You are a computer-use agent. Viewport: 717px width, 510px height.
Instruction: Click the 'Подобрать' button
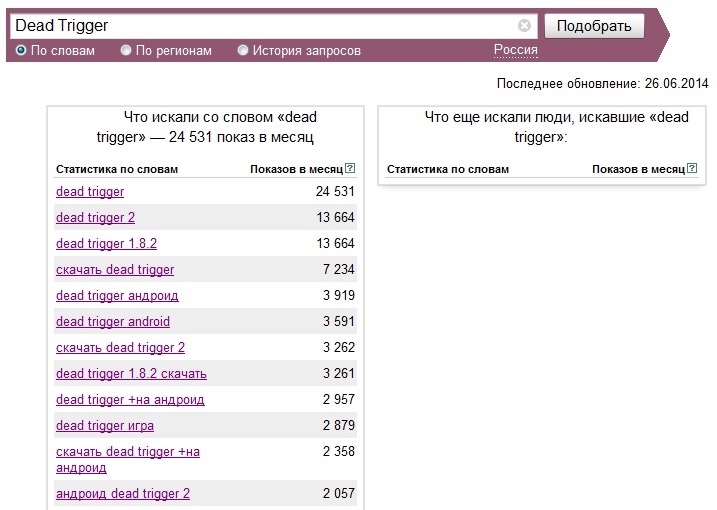coord(594,26)
